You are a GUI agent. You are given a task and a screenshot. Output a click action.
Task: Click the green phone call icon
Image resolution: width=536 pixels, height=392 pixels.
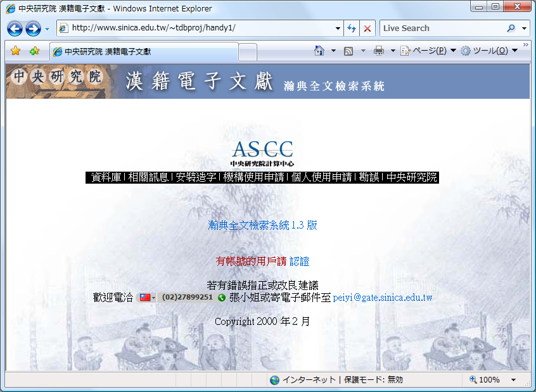click(x=222, y=298)
